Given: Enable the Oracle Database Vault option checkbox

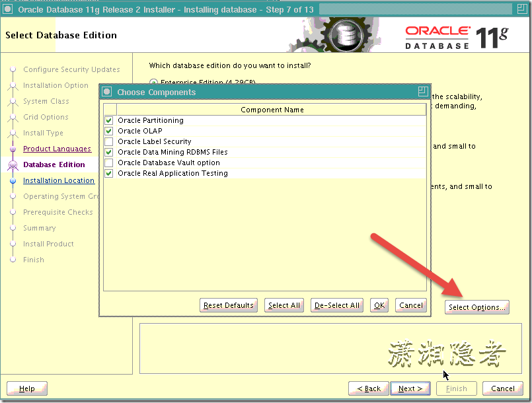Looking at the screenshot, I should click(x=110, y=163).
